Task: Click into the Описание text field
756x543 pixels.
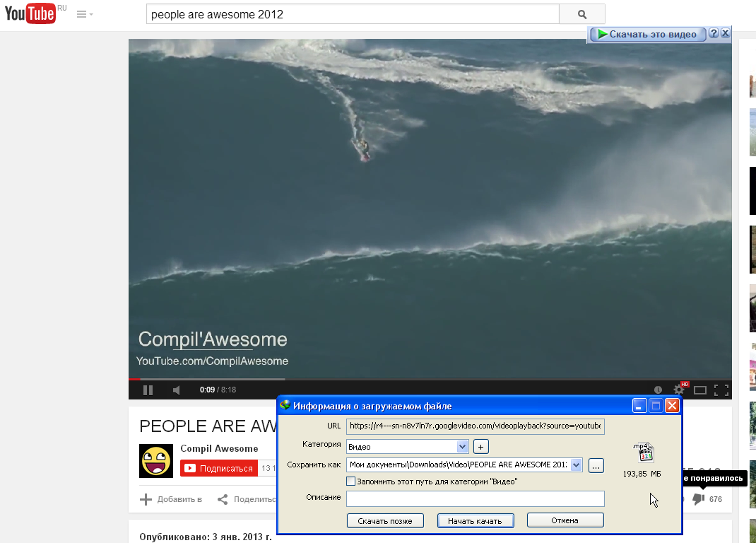Action: pos(475,498)
